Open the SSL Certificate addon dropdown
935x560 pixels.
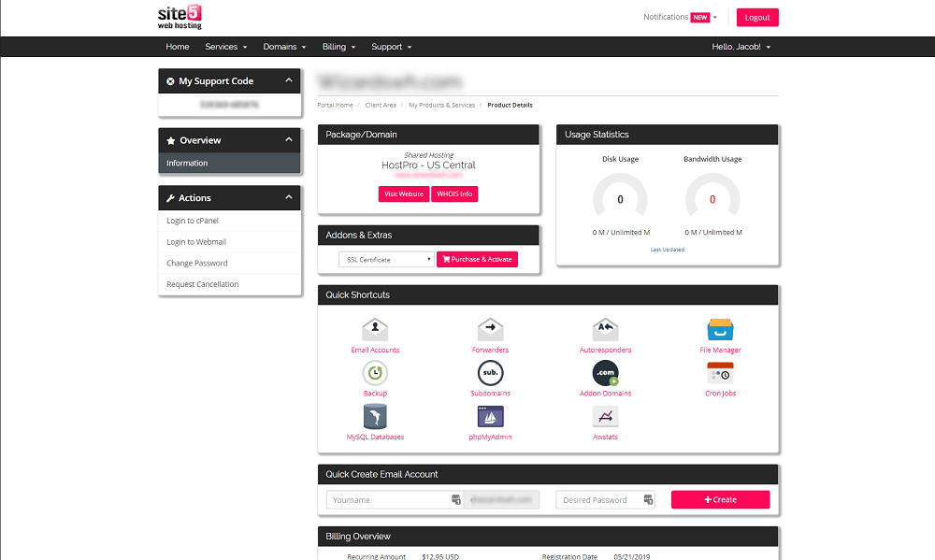pos(386,259)
